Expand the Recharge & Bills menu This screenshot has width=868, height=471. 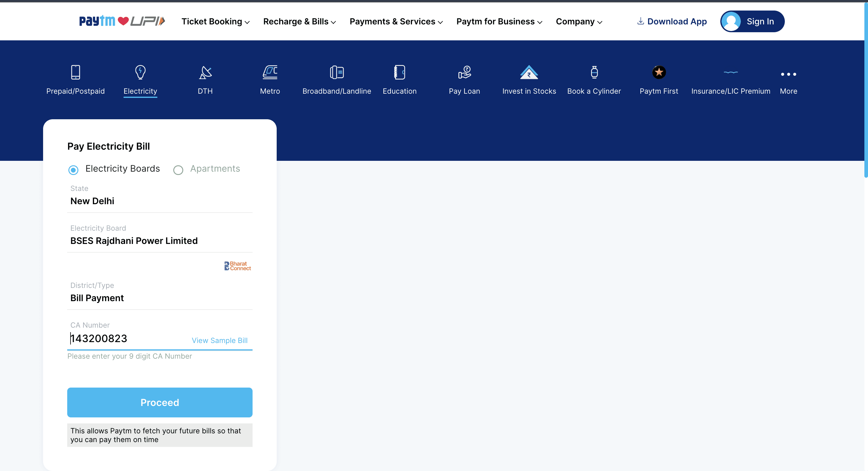point(299,22)
